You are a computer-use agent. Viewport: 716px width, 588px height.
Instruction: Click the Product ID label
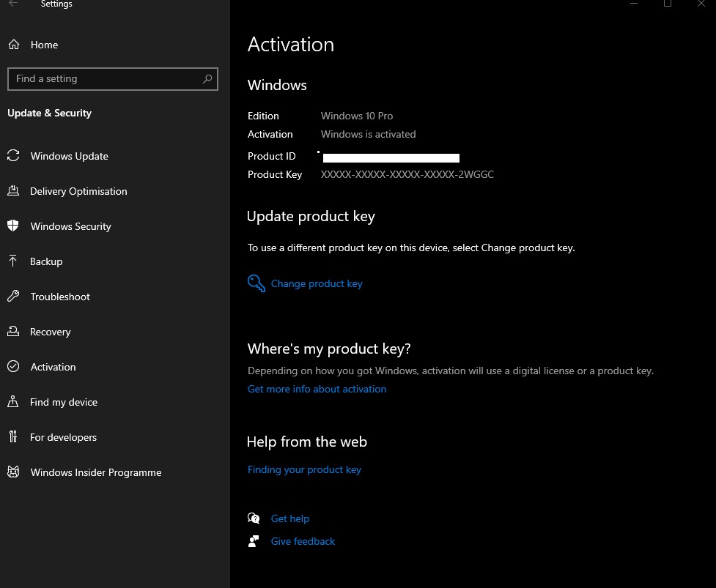pyautogui.click(x=272, y=156)
